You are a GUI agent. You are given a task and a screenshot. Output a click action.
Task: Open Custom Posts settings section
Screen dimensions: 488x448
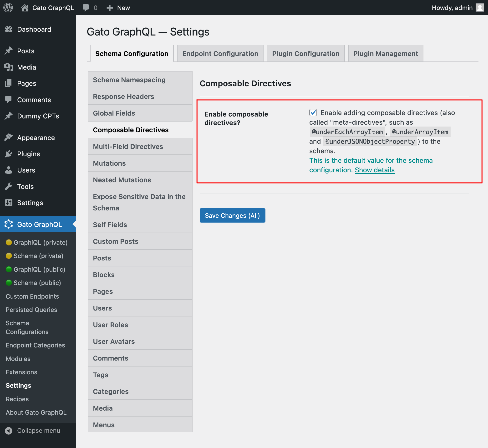click(140, 241)
